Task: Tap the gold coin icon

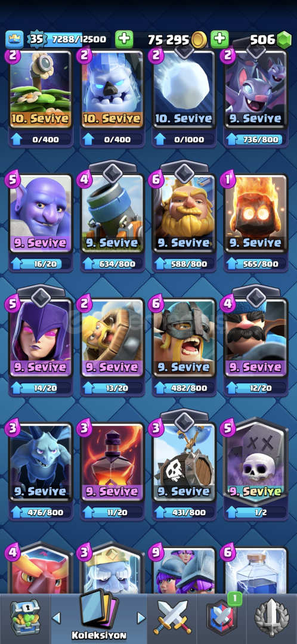Action: pyautogui.click(x=200, y=39)
